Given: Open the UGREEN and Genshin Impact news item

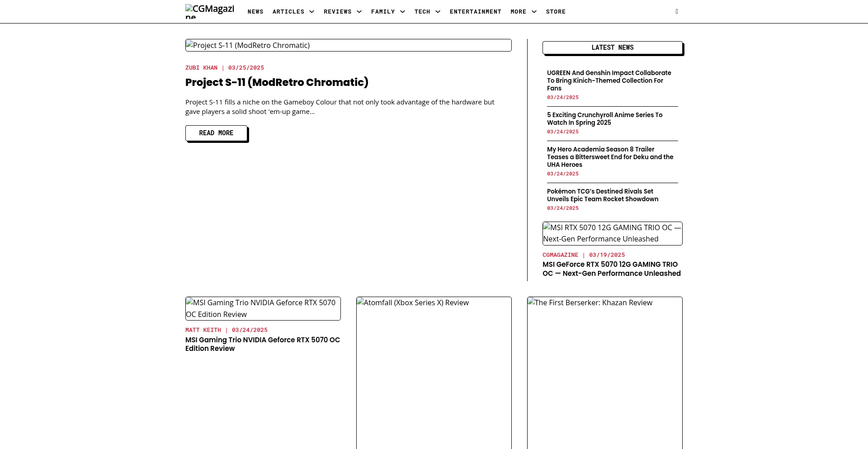Looking at the screenshot, I should pos(609,80).
